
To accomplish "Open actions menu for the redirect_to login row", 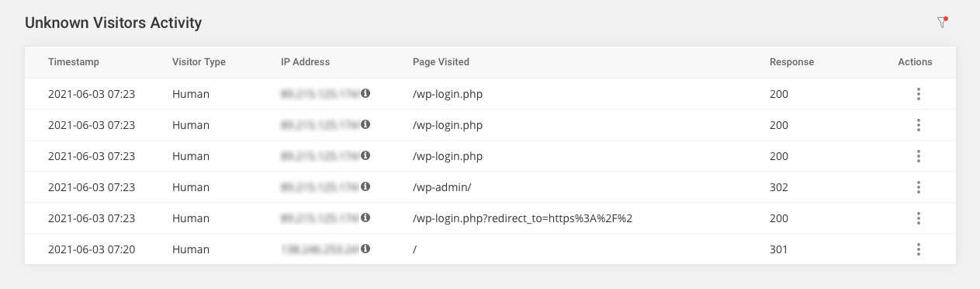I will point(918,218).
